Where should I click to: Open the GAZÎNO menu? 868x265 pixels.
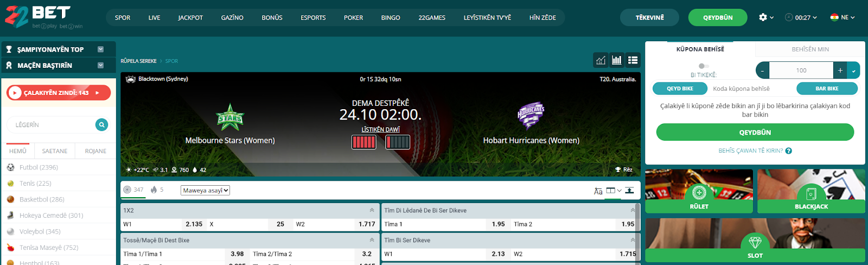pyautogui.click(x=232, y=18)
